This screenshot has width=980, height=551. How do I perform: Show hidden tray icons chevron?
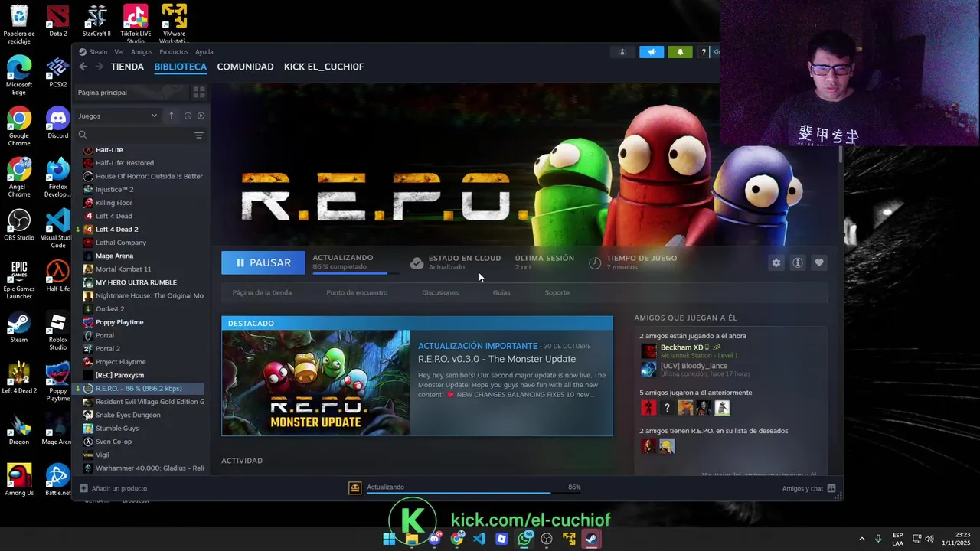click(x=861, y=539)
